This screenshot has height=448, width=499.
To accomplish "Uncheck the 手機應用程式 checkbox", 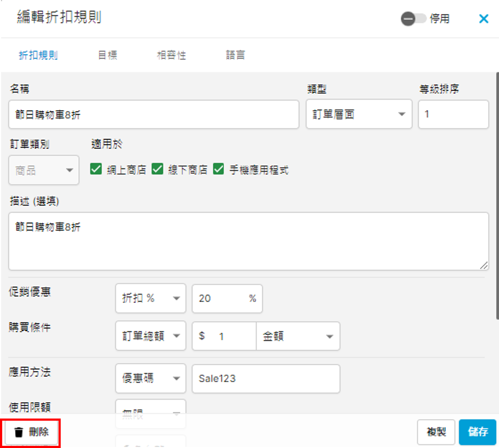I will (x=218, y=169).
